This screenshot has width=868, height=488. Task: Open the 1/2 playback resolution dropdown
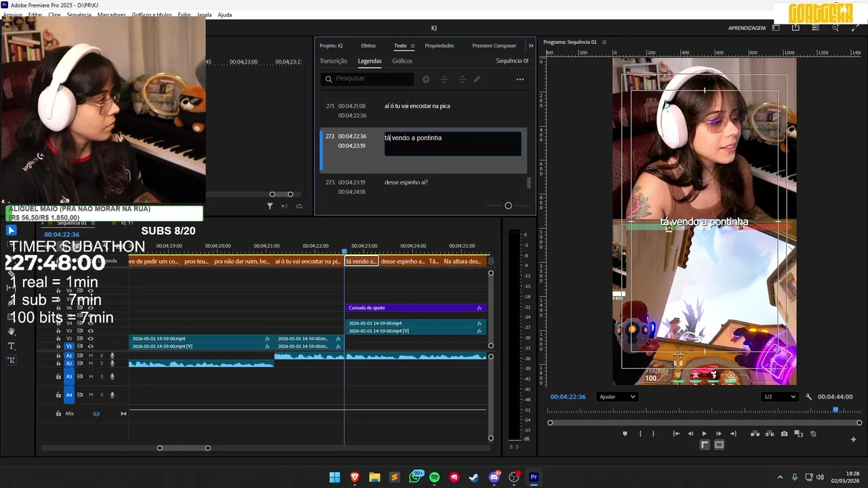click(x=779, y=396)
